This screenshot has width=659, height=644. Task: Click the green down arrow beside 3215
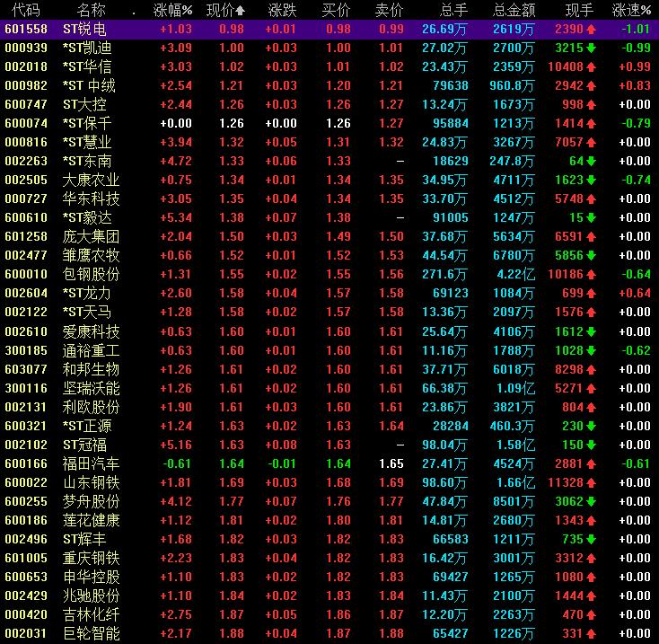coord(591,49)
